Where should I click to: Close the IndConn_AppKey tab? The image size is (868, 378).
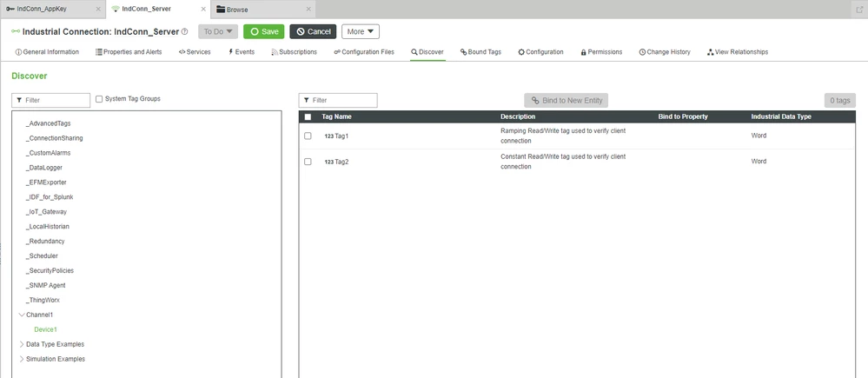[98, 10]
